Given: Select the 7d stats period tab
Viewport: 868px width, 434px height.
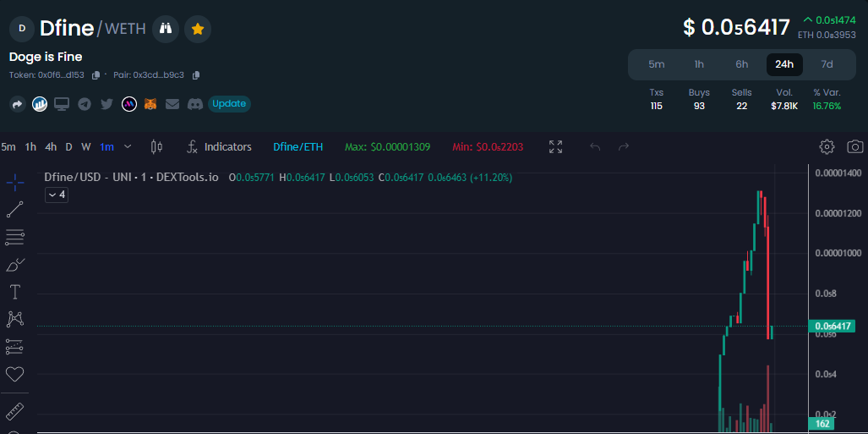Looking at the screenshot, I should [x=827, y=64].
